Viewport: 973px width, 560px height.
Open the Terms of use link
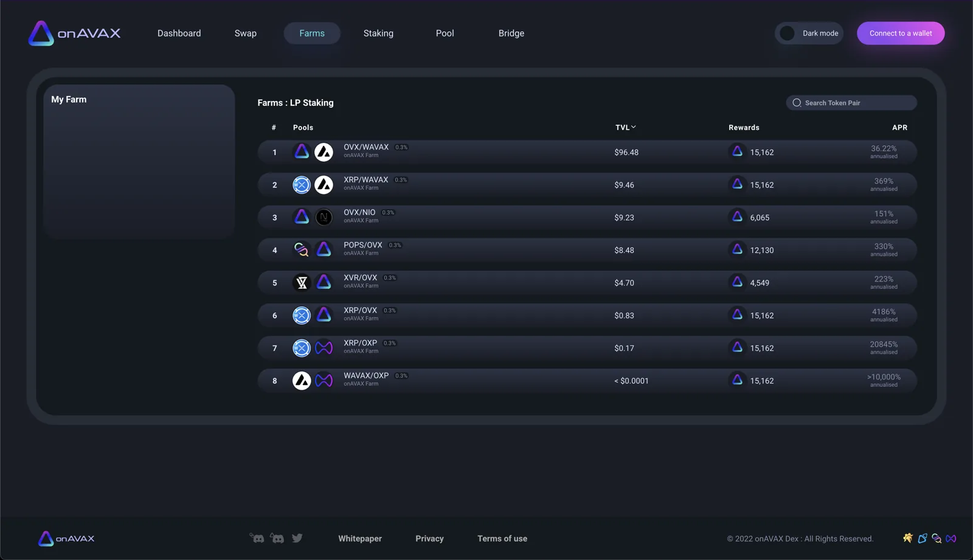click(502, 539)
